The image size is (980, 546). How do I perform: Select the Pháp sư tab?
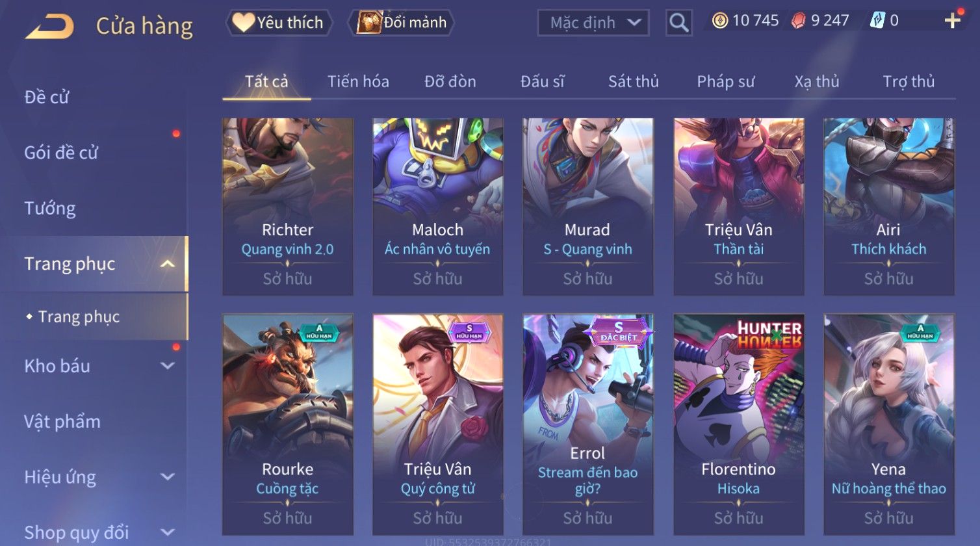point(725,82)
